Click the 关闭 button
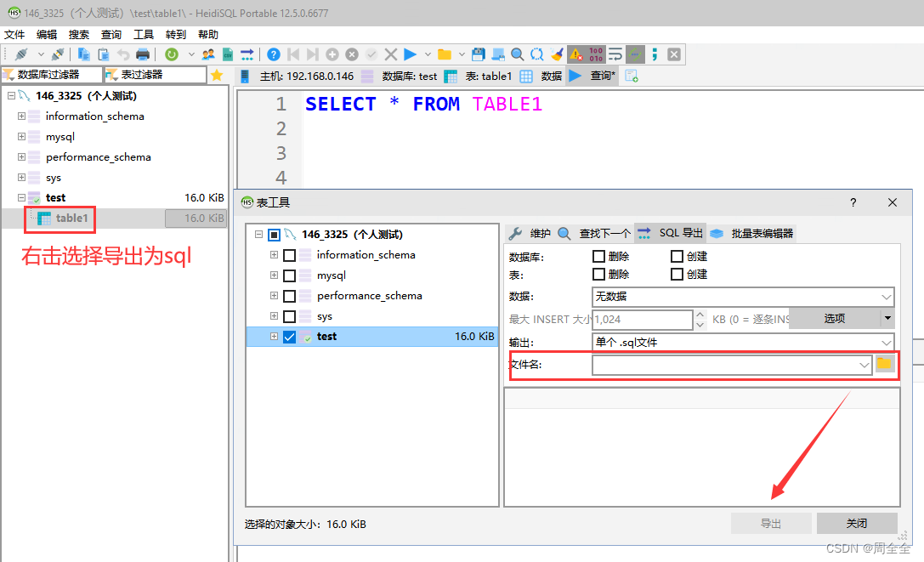 click(x=857, y=523)
